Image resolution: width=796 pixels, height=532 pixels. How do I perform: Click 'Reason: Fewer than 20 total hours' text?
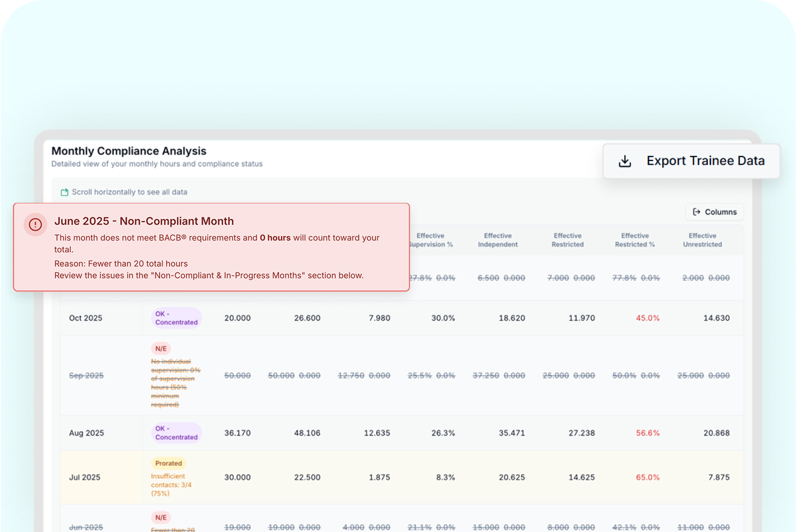click(121, 263)
